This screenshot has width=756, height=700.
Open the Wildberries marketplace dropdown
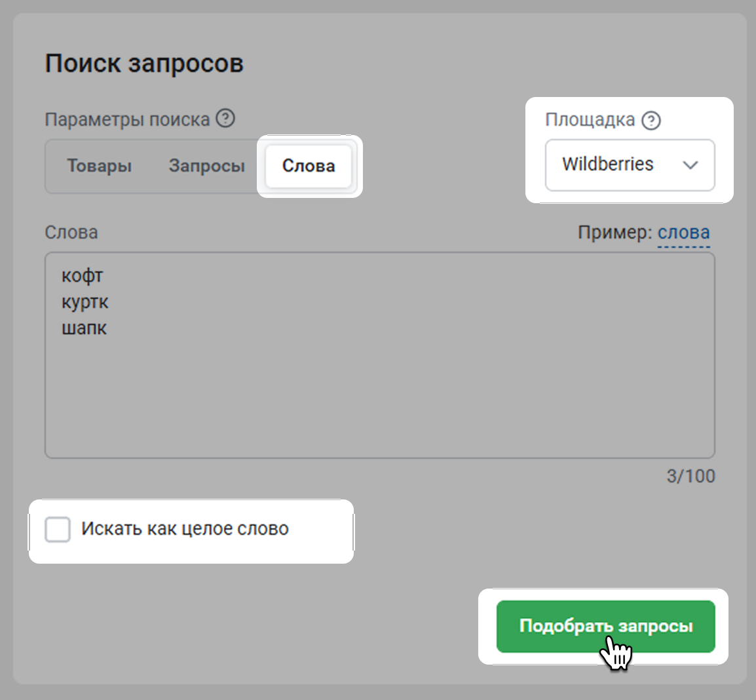pos(629,165)
